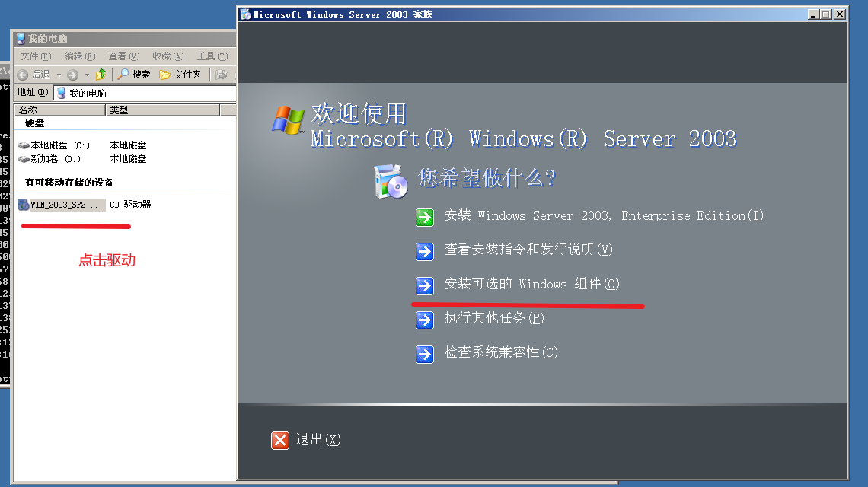
Task: Open the 查看(V) menu
Action: pyautogui.click(x=123, y=56)
